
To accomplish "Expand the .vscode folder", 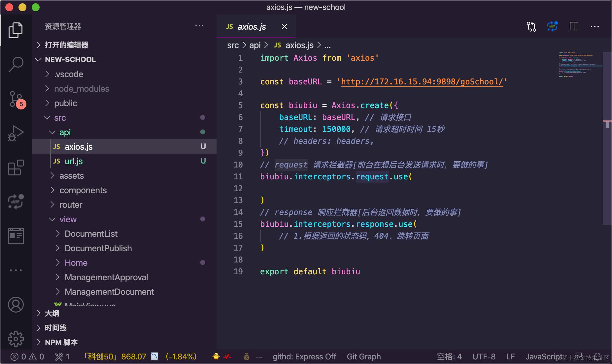I will click(124, 74).
